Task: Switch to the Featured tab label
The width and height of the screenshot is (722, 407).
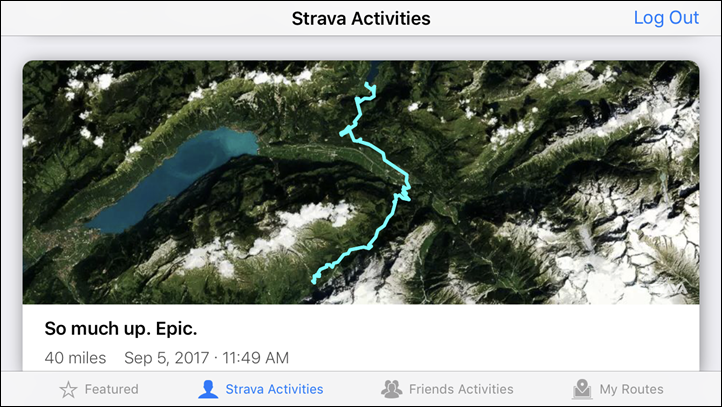Action: 111,390
